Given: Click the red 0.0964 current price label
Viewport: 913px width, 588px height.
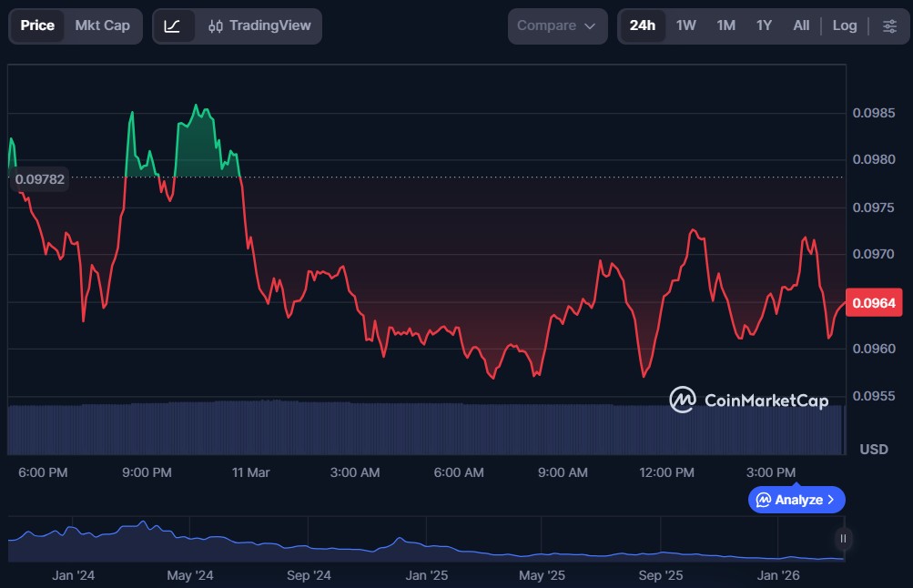Looking at the screenshot, I should coord(874,303).
